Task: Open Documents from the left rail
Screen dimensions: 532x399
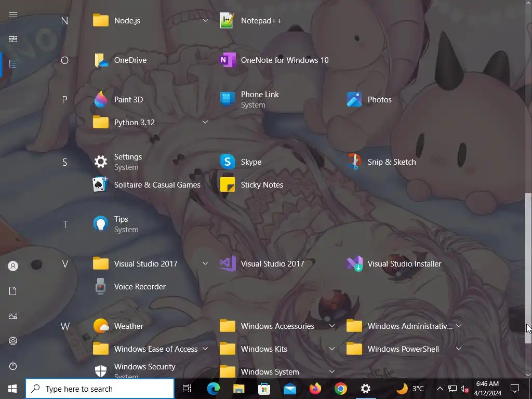Action: (x=13, y=291)
